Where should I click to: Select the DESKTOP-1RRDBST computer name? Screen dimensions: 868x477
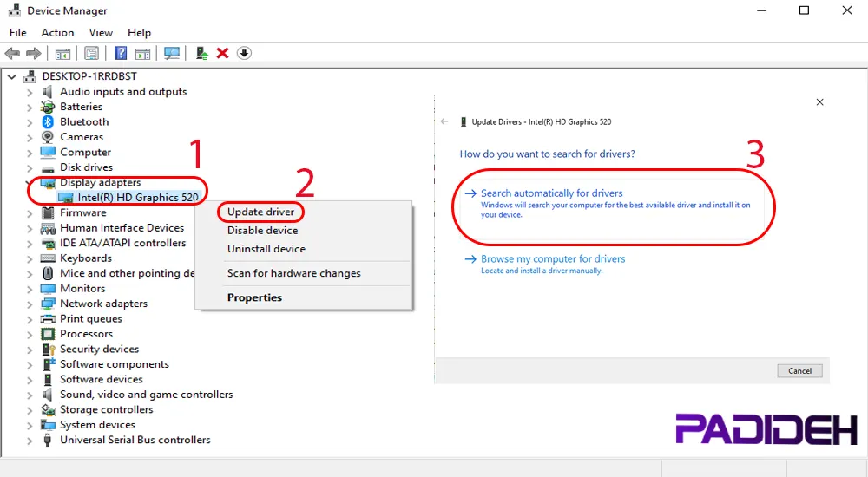(89, 76)
